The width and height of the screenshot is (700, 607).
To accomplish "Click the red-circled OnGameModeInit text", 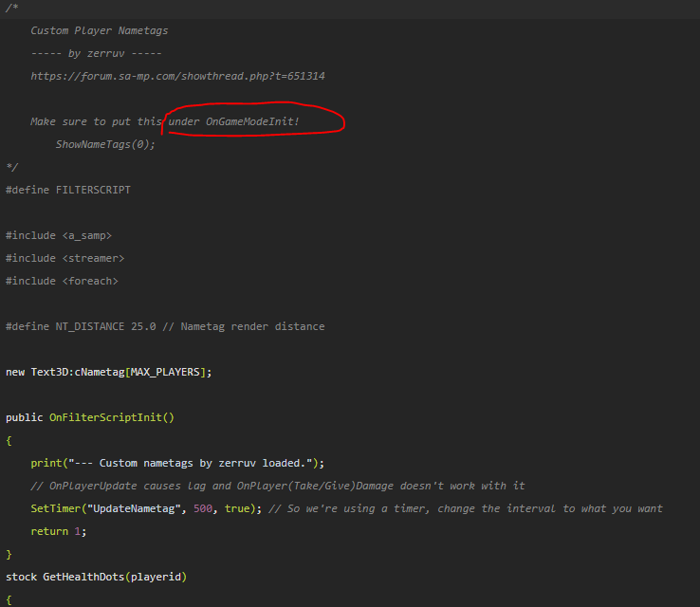I will pyautogui.click(x=252, y=121).
